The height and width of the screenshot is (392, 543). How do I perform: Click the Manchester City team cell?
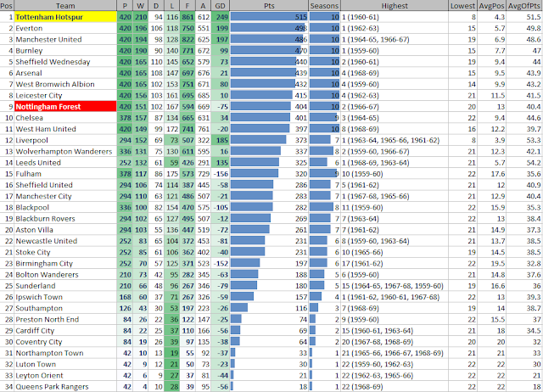click(x=65, y=196)
